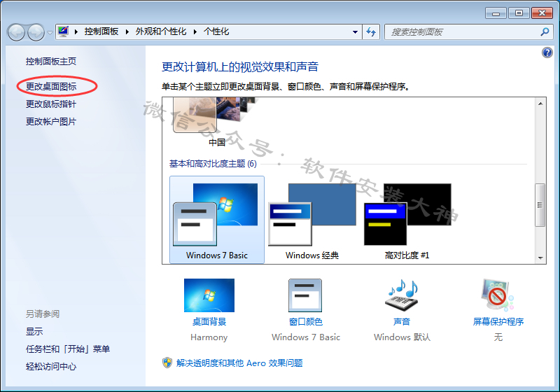Click Windows 默认 text under 声音
The height and width of the screenshot is (392, 560).
point(402,337)
